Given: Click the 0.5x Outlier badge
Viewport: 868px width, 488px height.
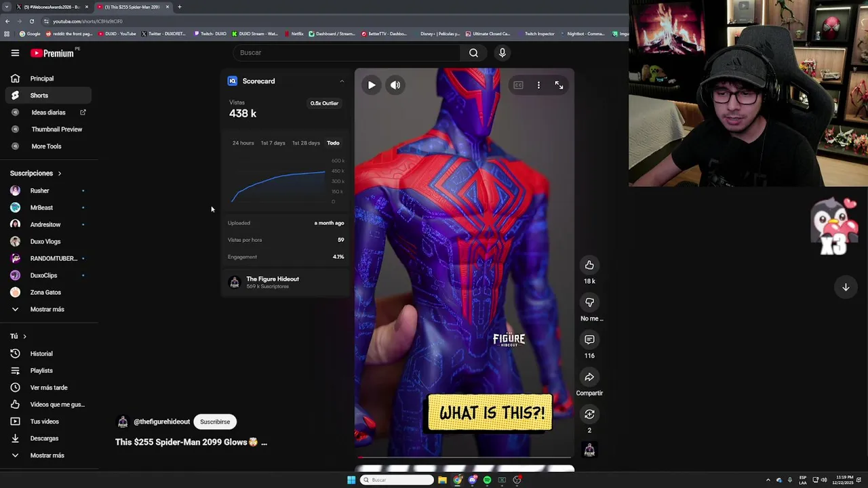Looking at the screenshot, I should tap(324, 104).
